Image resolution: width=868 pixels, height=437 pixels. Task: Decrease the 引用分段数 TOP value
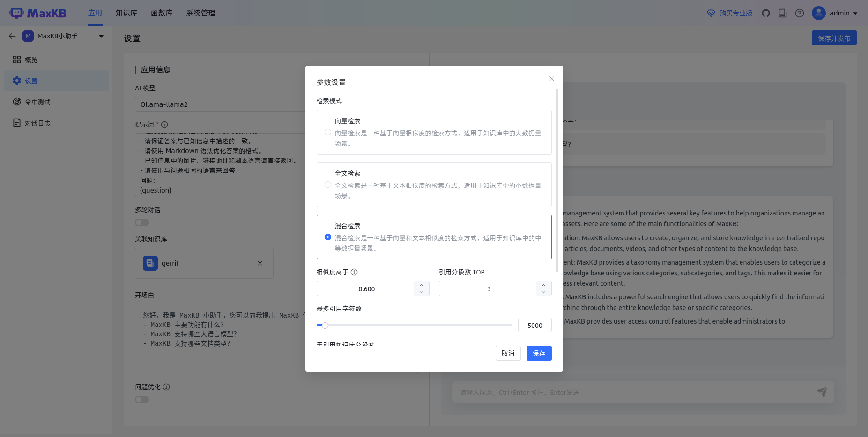(x=544, y=292)
